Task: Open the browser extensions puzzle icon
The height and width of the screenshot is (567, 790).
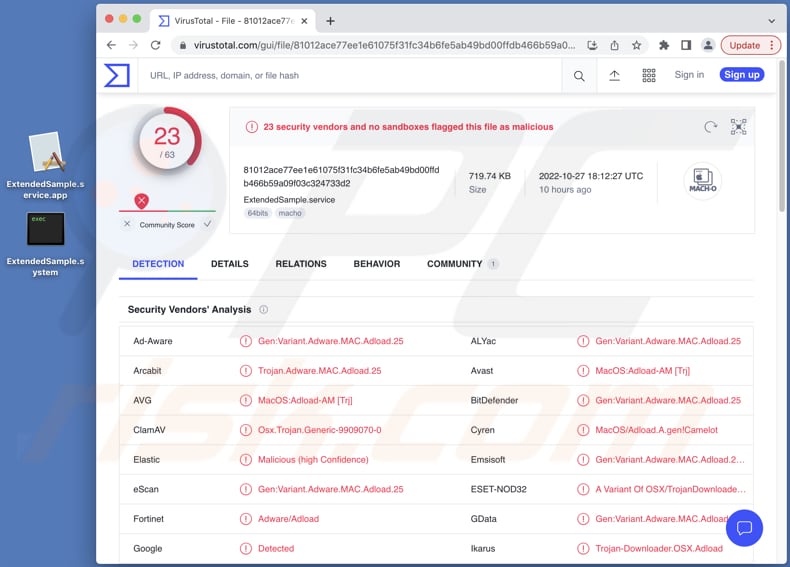Action: coord(664,45)
